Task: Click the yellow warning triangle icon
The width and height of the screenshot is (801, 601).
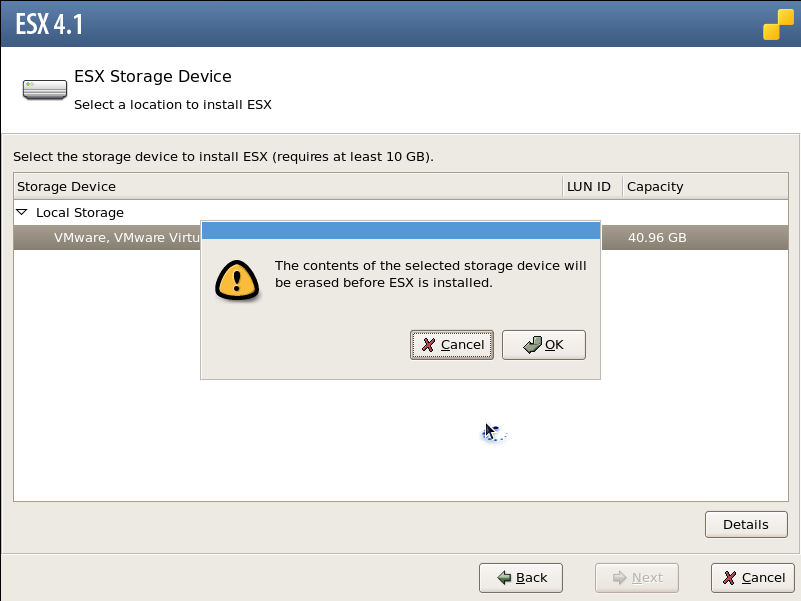Action: click(x=237, y=281)
